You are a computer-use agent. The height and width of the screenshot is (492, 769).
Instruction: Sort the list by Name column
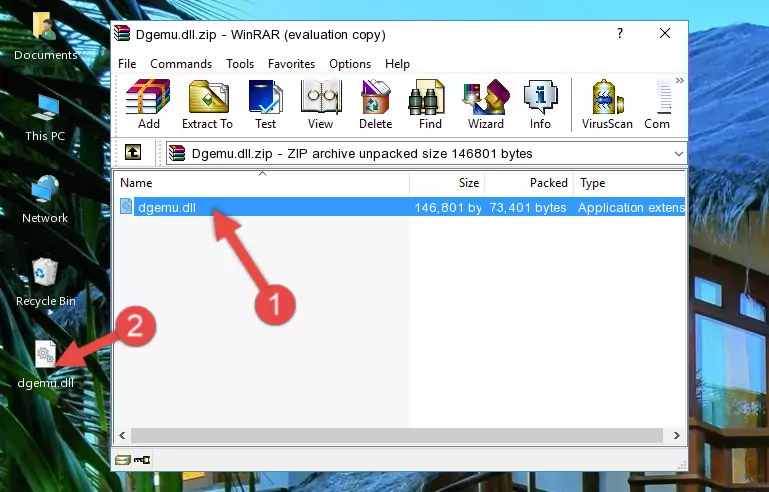(262, 183)
